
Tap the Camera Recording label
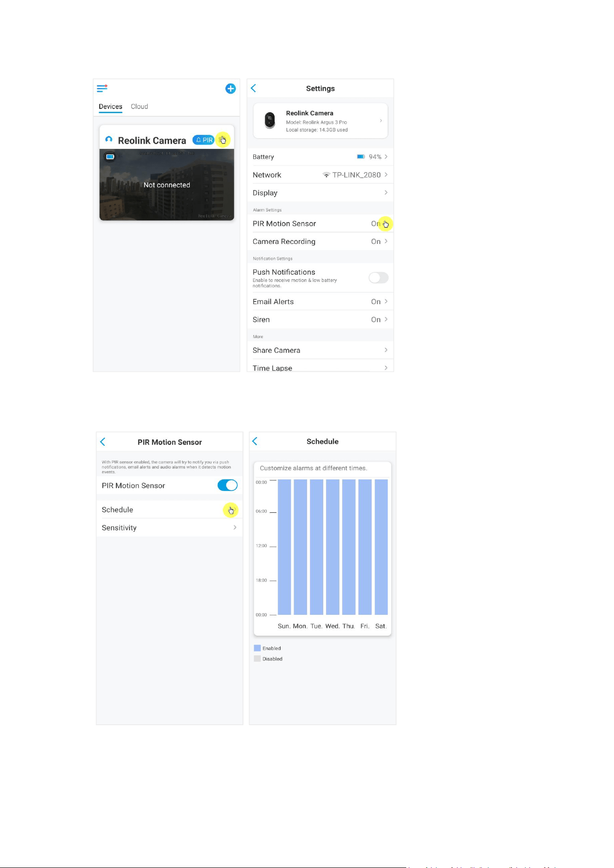pos(284,242)
